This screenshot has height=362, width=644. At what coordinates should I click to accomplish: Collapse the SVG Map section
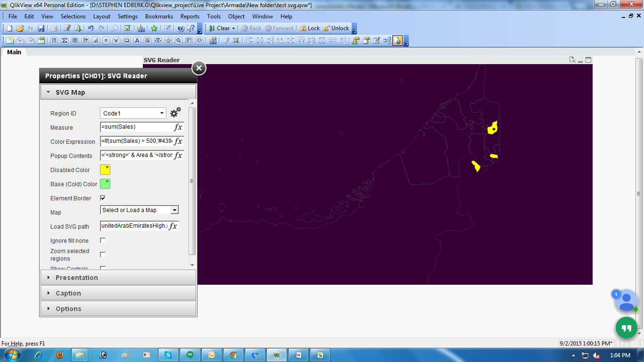coord(118,92)
